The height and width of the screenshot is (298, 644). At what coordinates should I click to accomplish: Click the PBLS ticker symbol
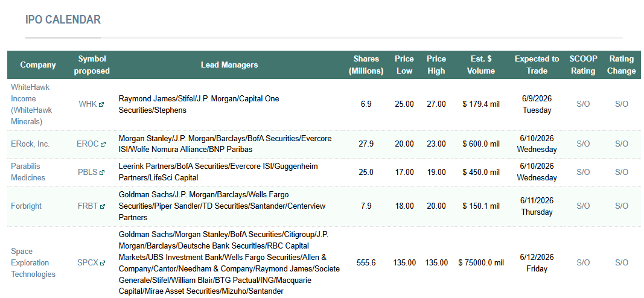click(x=88, y=172)
